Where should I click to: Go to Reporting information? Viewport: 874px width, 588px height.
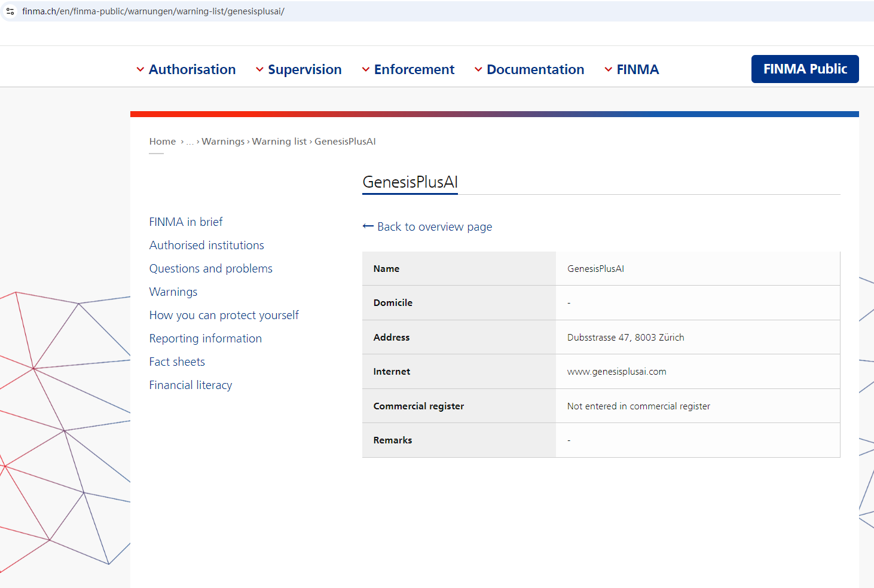point(206,339)
